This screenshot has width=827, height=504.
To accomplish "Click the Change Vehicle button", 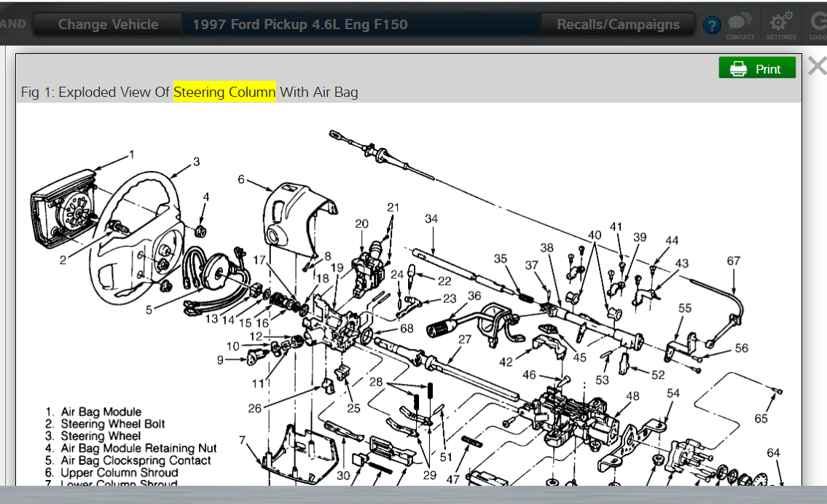I will pos(108,24).
